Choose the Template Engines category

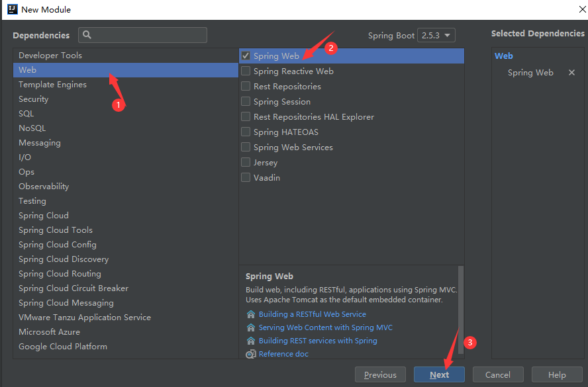click(126, 85)
